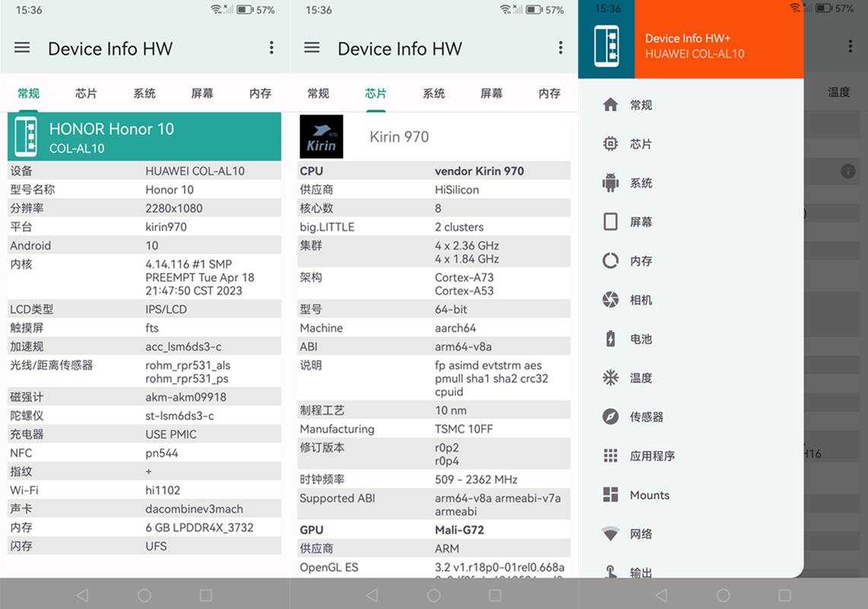Open the navigation drawer hamburger menu

click(x=21, y=48)
